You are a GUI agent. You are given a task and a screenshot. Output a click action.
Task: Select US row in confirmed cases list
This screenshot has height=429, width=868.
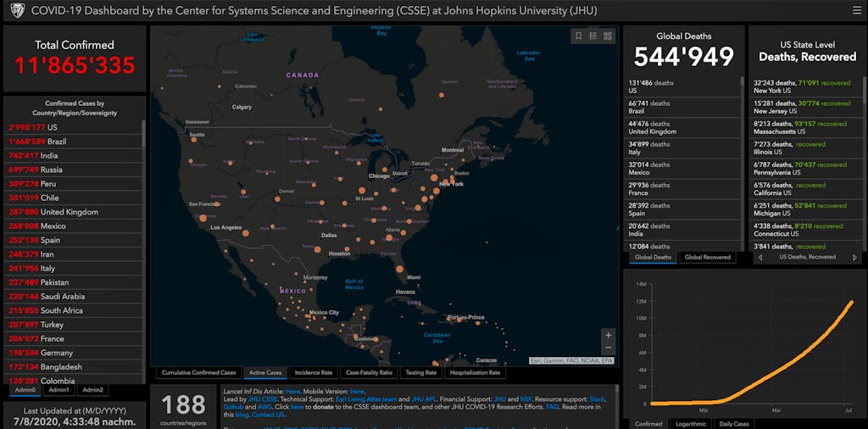[73, 127]
